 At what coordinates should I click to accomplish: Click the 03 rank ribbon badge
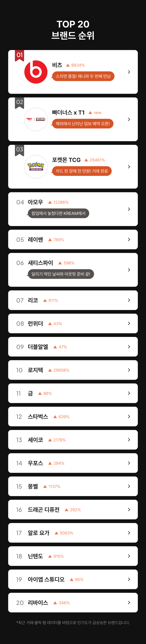coord(19,150)
